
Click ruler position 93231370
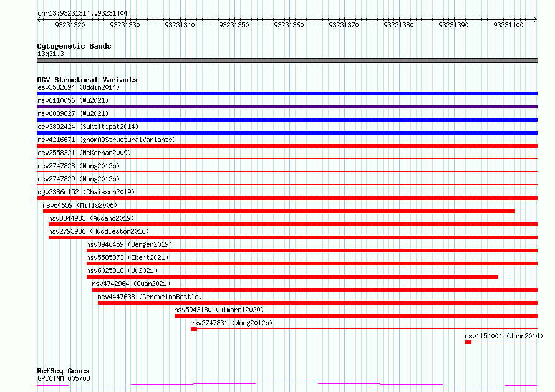click(x=344, y=25)
